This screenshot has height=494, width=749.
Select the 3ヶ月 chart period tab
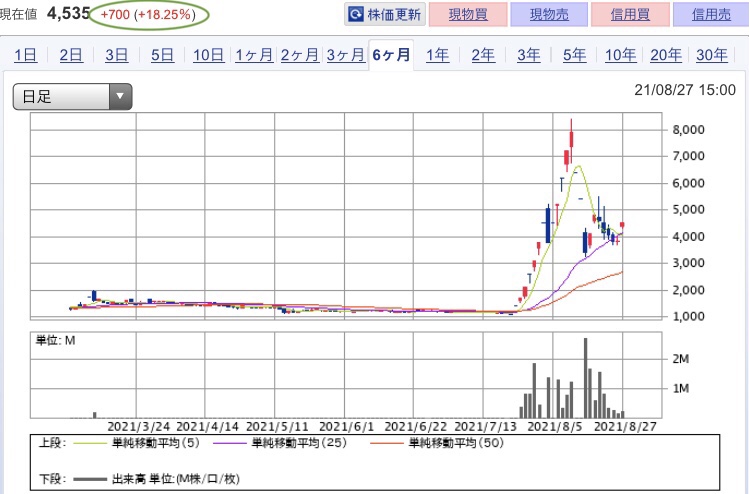pos(345,55)
